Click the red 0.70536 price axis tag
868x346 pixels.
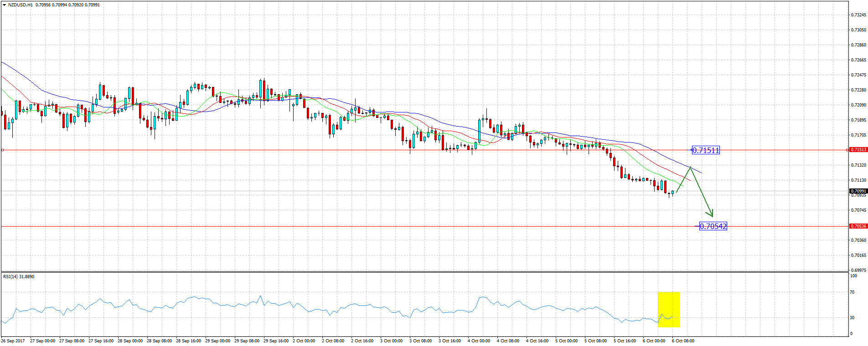click(x=858, y=226)
